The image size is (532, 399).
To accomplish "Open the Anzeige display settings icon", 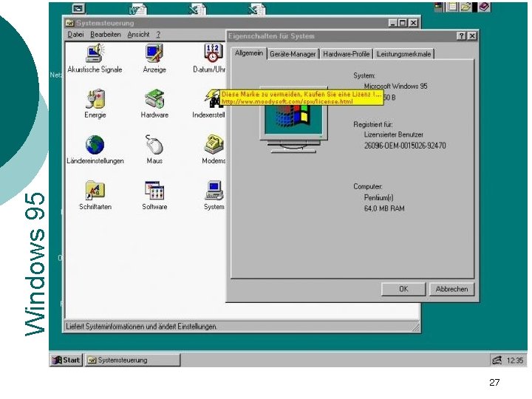I will (154, 53).
